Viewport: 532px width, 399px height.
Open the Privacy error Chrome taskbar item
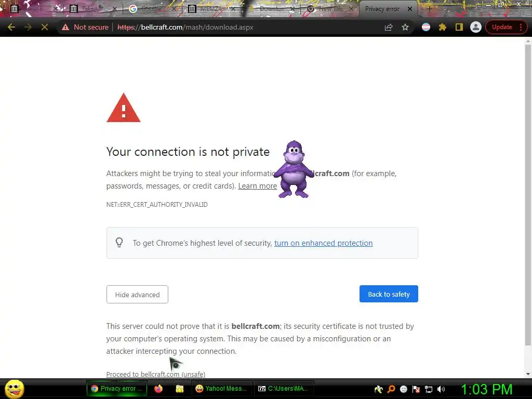117,389
